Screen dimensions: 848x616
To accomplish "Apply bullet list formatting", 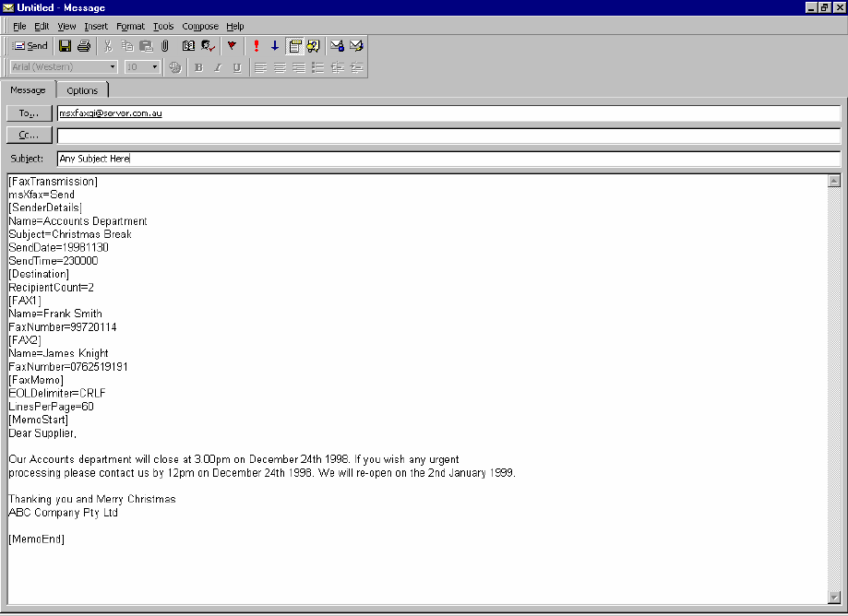I will click(x=318, y=67).
